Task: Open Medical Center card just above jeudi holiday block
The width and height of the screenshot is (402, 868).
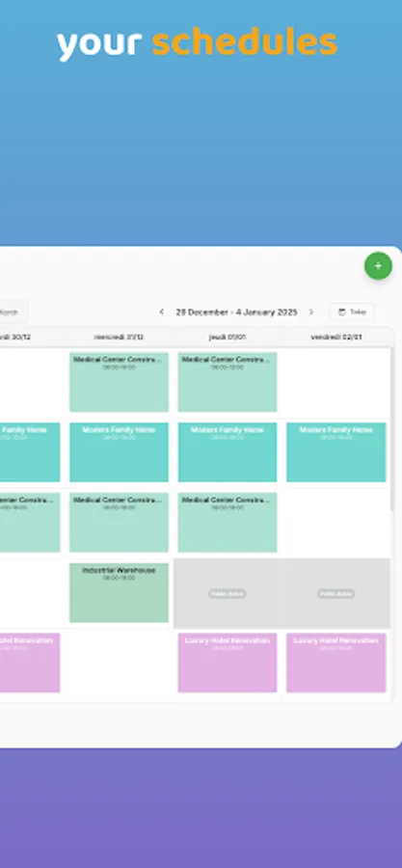Action: click(x=228, y=523)
